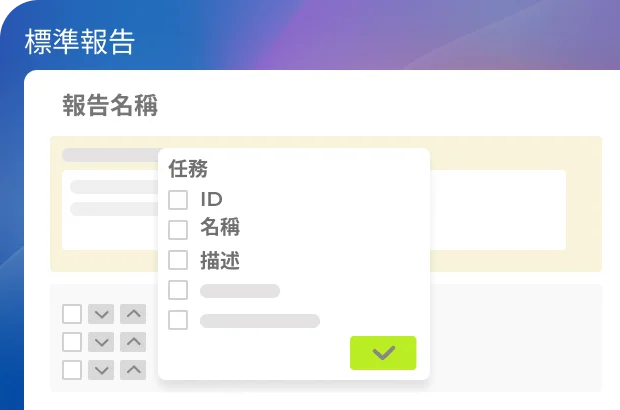Select the first row checkbox in list

72,314
